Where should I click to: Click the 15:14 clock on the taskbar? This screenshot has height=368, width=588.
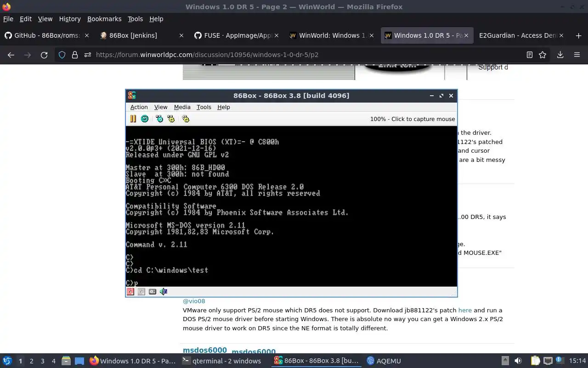tap(577, 361)
